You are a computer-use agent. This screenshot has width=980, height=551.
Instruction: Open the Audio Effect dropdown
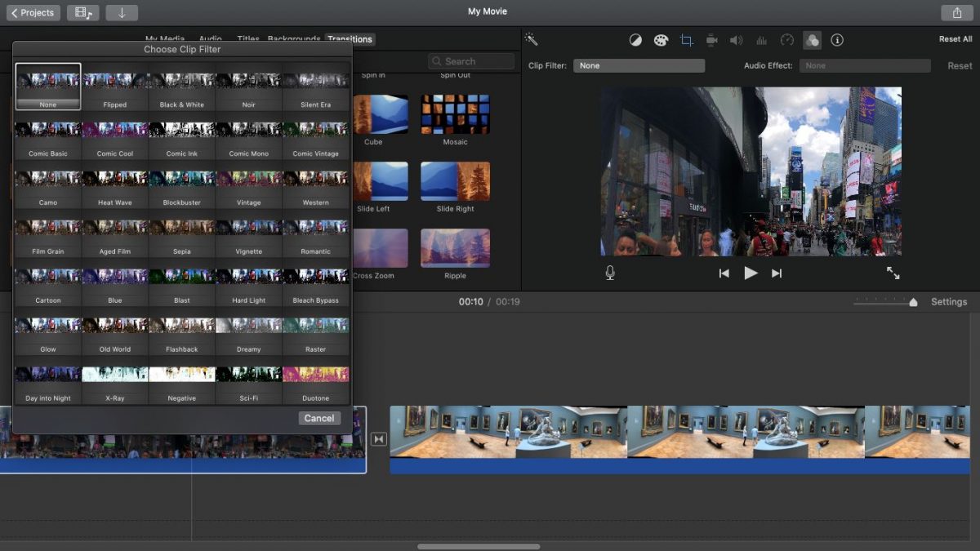click(x=865, y=65)
